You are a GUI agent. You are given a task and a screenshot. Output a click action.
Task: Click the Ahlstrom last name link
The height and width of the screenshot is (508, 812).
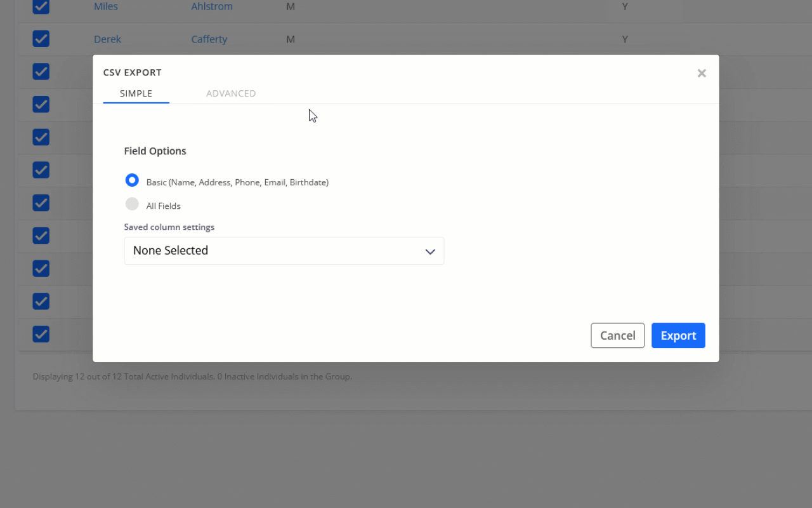[x=211, y=6]
